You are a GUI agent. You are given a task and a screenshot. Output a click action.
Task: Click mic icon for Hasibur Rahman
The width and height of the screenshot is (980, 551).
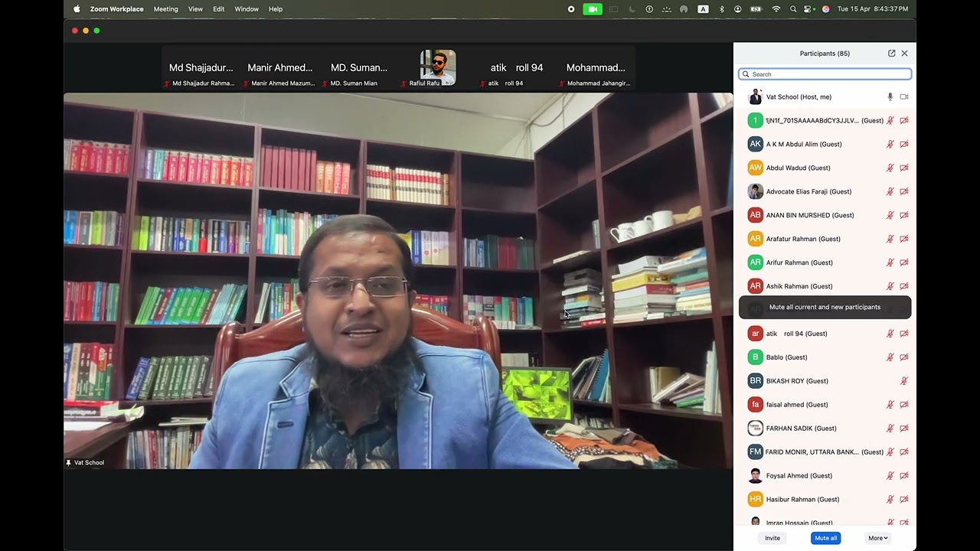(x=890, y=500)
